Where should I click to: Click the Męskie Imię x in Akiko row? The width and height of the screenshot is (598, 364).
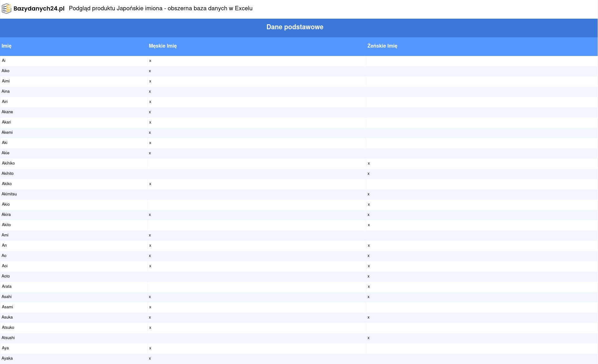150,184
